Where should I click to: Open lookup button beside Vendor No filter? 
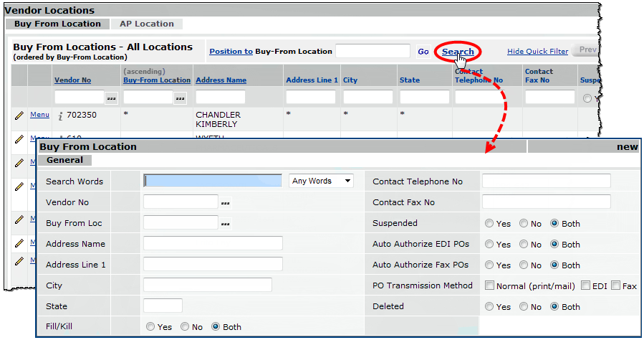[x=112, y=98]
